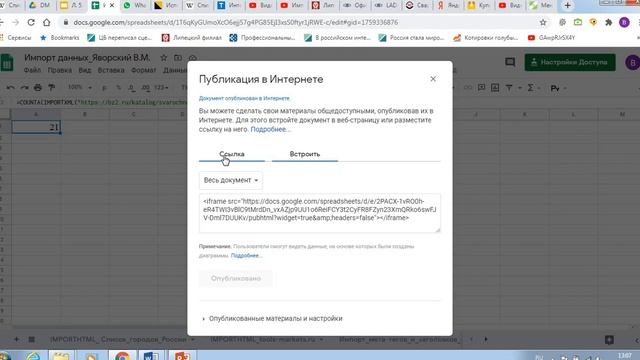Go to browser home page
Image resolution: width=640 pixels, height=360 pixels.
47,22
